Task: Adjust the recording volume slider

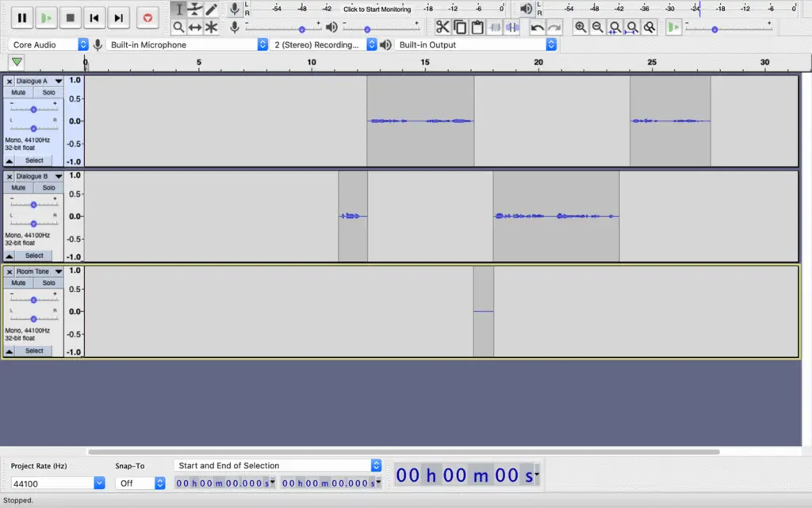Action: point(282,29)
